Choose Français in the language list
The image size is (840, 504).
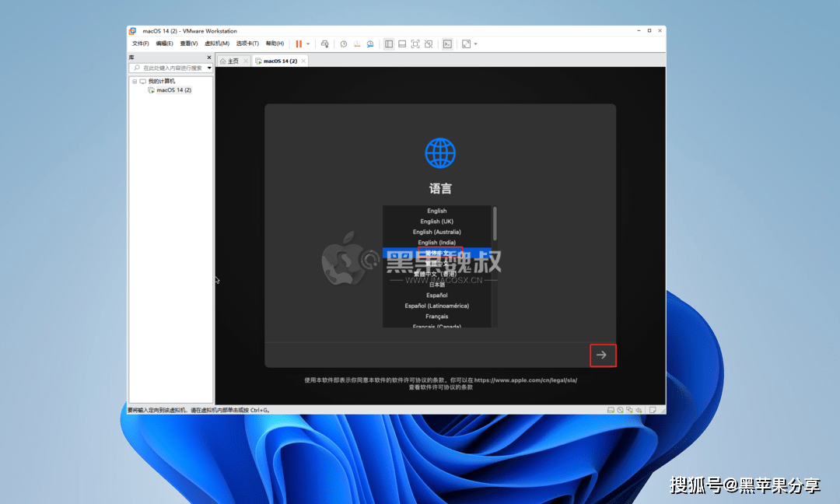[x=436, y=317]
